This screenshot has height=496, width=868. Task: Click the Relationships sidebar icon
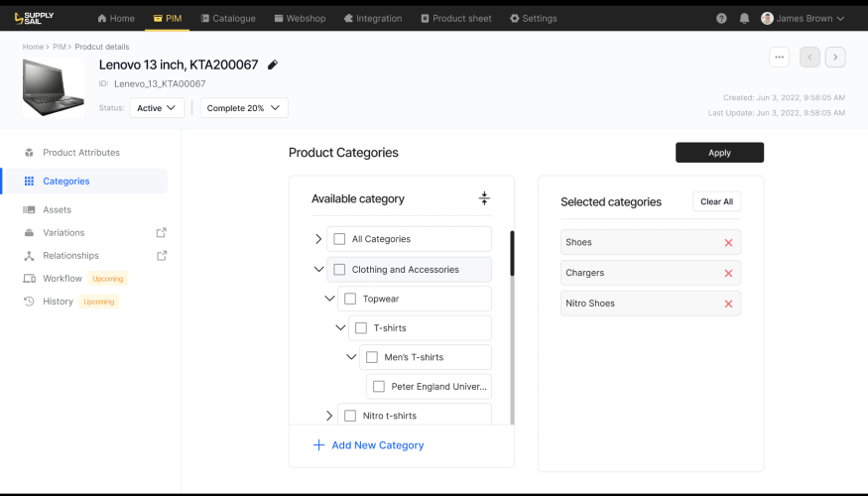(x=29, y=256)
